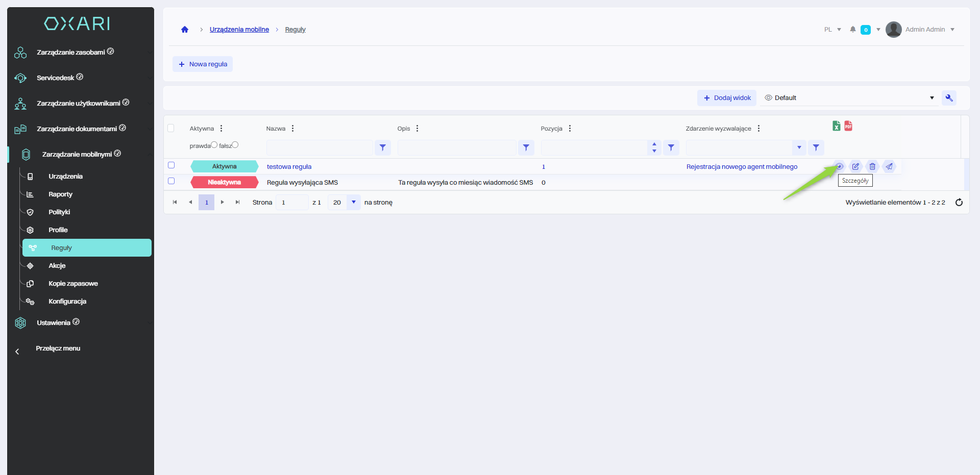980x475 pixels.
Task: Open the wrench view settings icon
Action: click(x=949, y=98)
